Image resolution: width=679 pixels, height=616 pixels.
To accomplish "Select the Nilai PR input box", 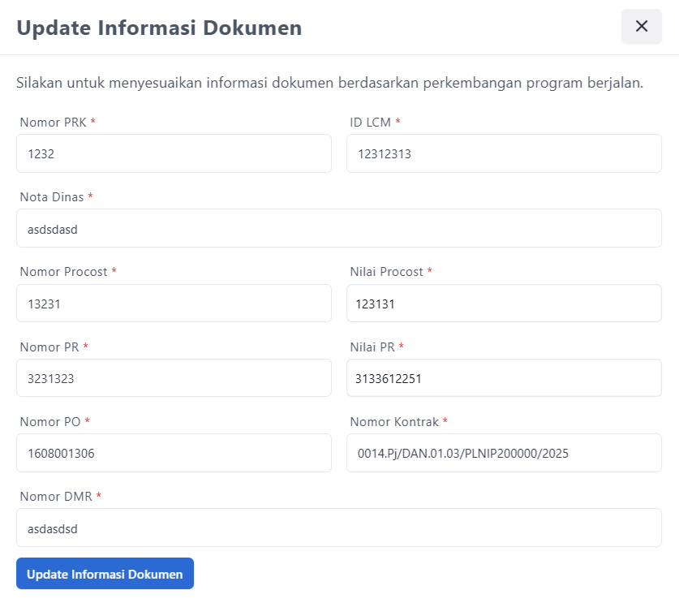I will pos(503,378).
